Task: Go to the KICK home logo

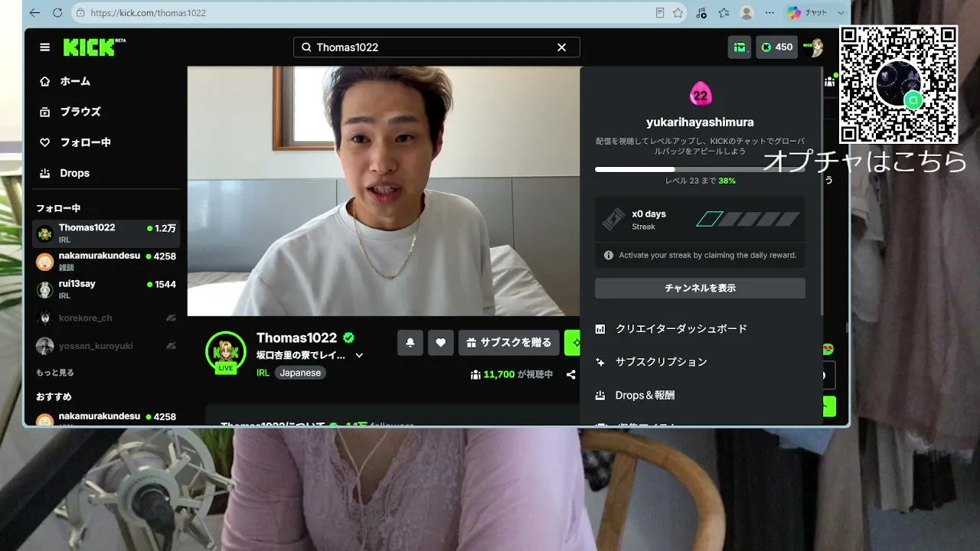Action: 94,47
